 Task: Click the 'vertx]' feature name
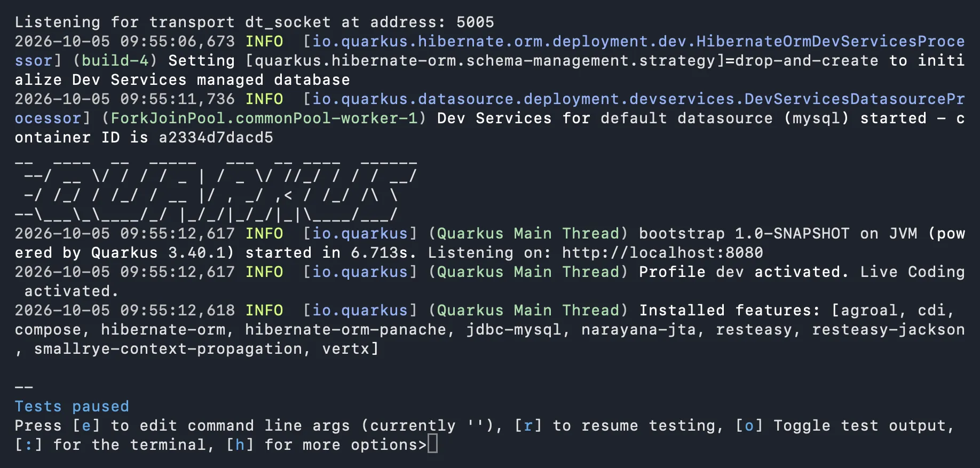point(351,348)
